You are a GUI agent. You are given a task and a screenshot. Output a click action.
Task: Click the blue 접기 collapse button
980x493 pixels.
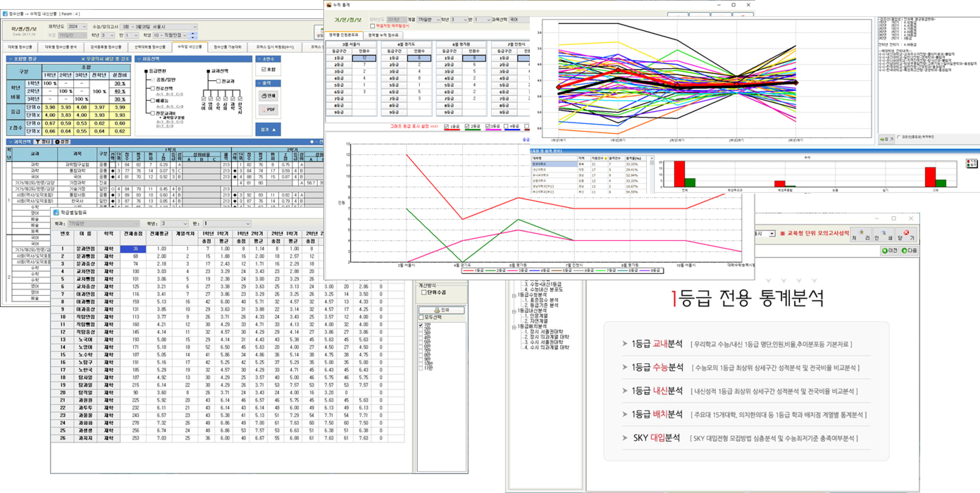coord(268,129)
